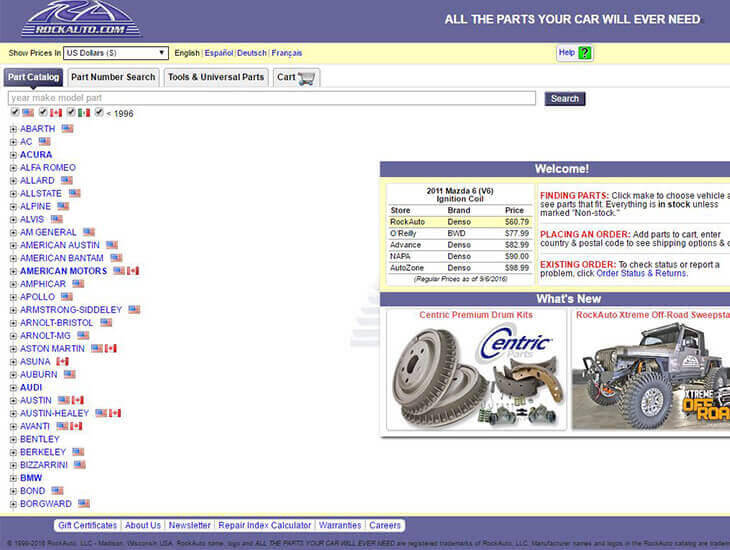Click the US flag next to ARNOLT-BRISTOL
Viewport: 730px width, 550px height.
tap(106, 322)
